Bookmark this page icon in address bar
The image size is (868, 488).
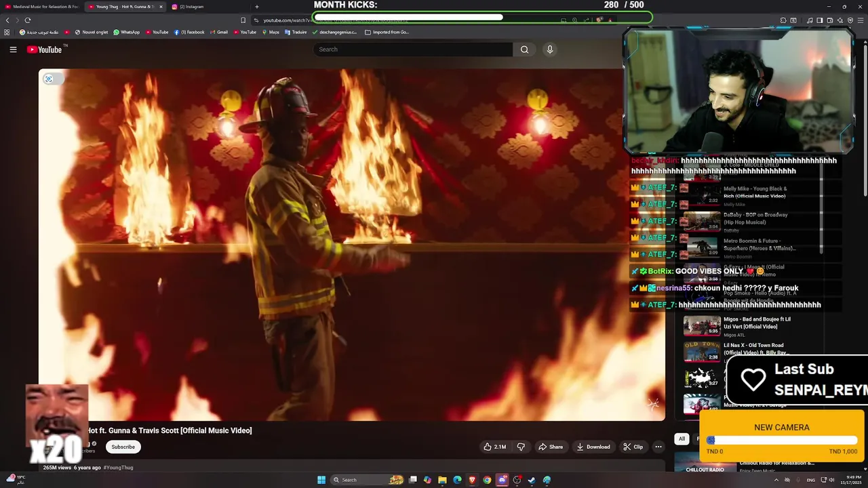tap(243, 20)
